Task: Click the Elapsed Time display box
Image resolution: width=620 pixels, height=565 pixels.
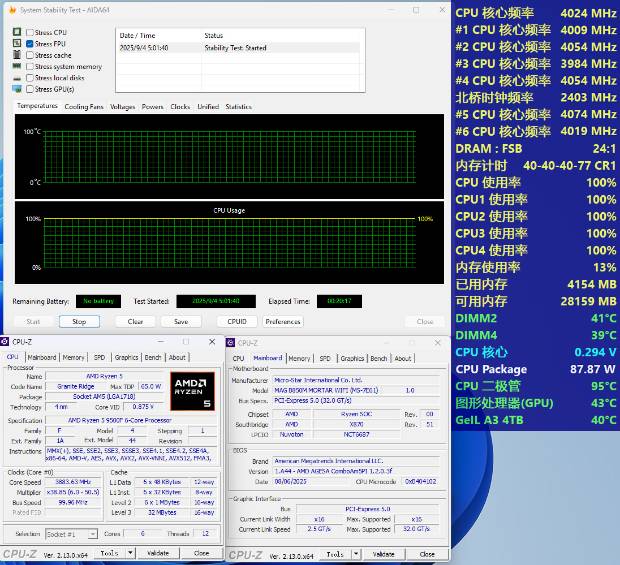Action: [x=339, y=301]
